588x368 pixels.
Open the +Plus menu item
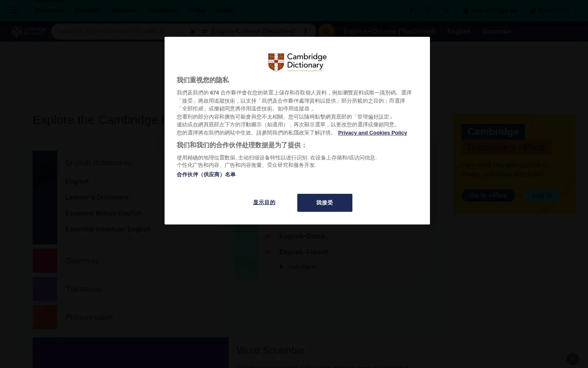pos(198,10)
